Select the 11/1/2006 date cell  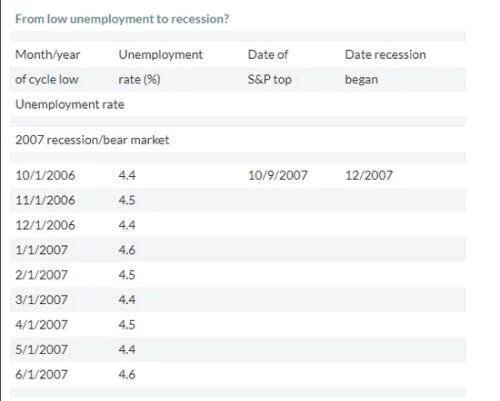tap(45, 200)
